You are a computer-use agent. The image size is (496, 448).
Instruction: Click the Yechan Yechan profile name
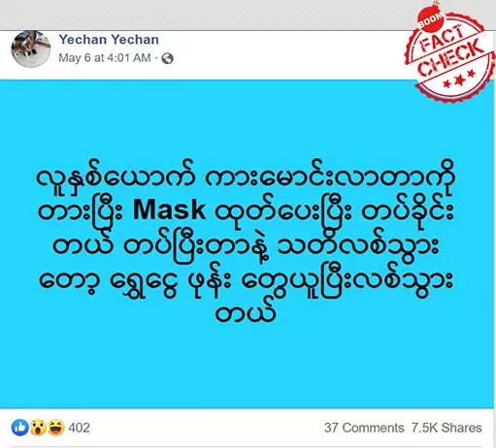coord(109,40)
